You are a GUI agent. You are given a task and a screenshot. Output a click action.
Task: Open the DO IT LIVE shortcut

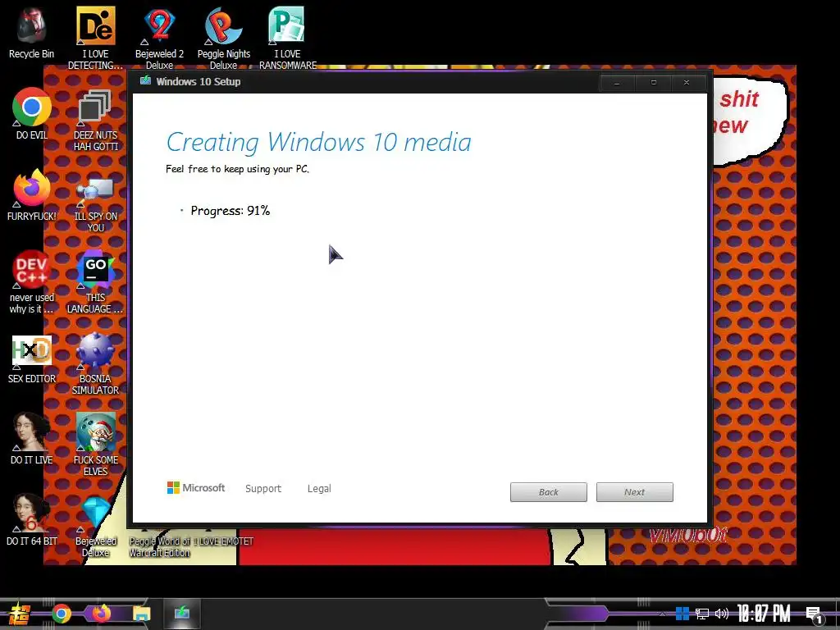click(x=32, y=438)
